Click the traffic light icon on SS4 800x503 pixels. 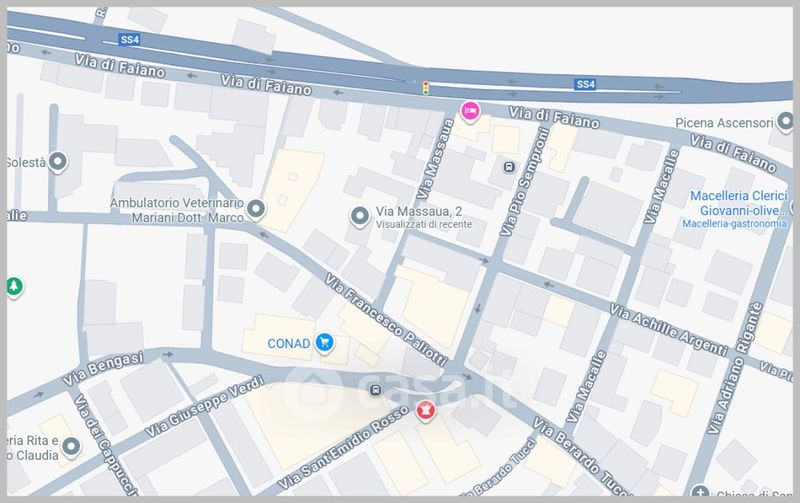[426, 88]
